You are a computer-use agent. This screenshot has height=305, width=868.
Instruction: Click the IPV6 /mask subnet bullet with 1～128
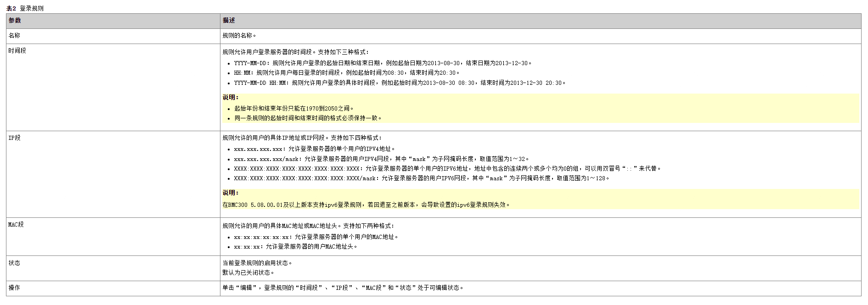pyautogui.click(x=421, y=178)
